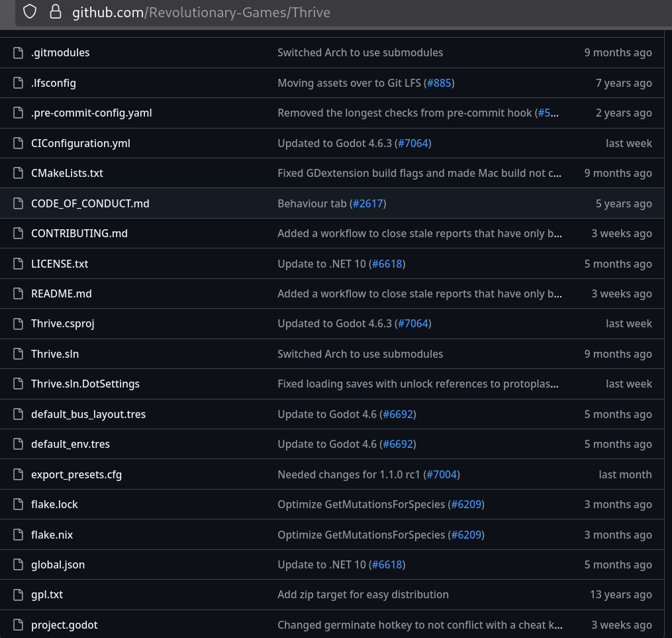Click 'Fixed loading saves with unlock references' commit
Screen dimensions: 672x638
pyautogui.click(x=418, y=384)
